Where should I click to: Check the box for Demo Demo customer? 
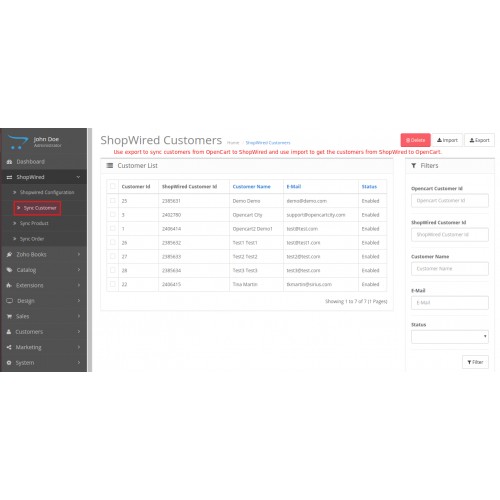pyautogui.click(x=113, y=201)
